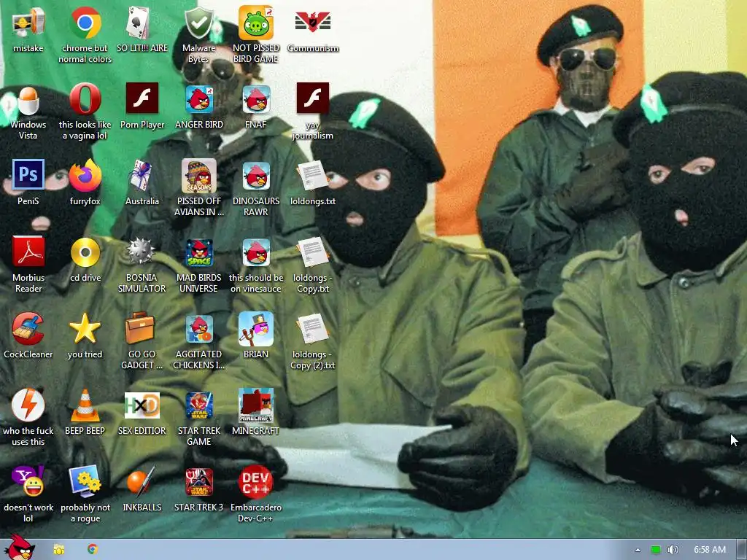Open 'NOT PISSED BIRD GAME' icon

pyautogui.click(x=256, y=23)
